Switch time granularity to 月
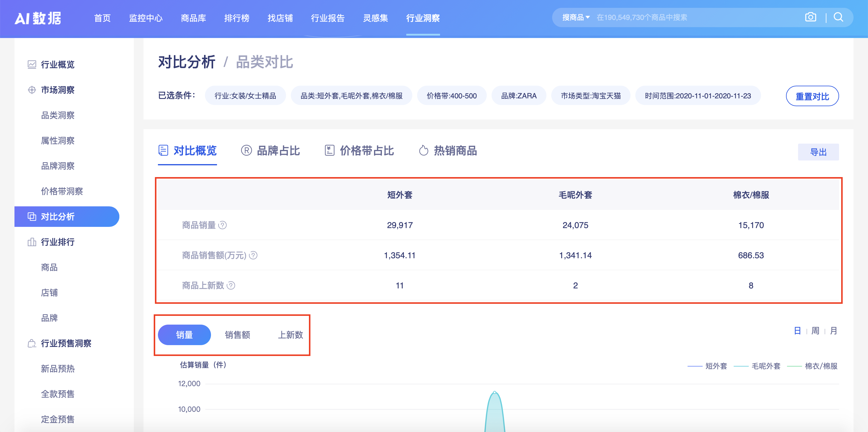 (833, 331)
